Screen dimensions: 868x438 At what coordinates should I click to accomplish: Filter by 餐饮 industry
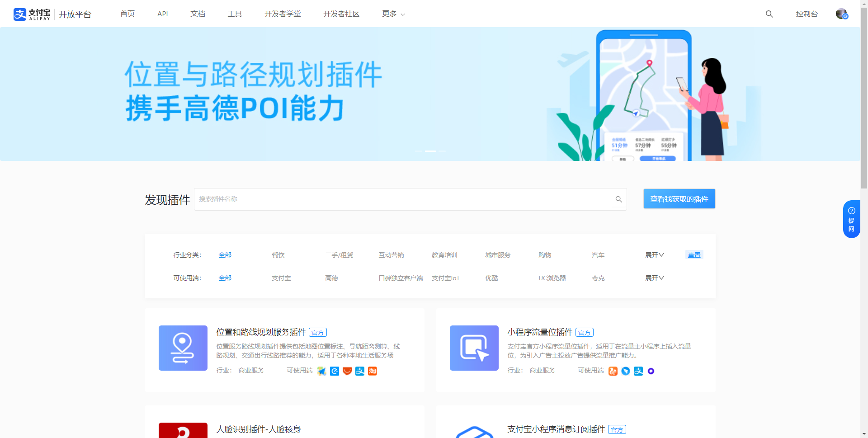pyautogui.click(x=278, y=255)
